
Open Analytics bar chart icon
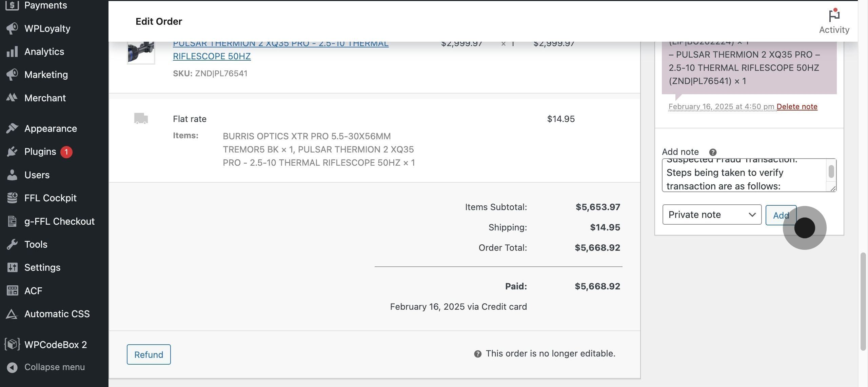pyautogui.click(x=12, y=52)
